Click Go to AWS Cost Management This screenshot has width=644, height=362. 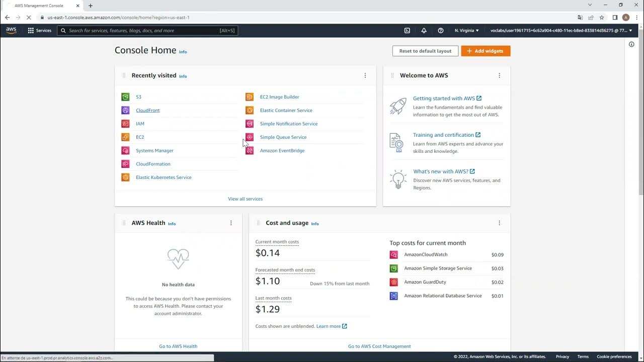(x=379, y=346)
